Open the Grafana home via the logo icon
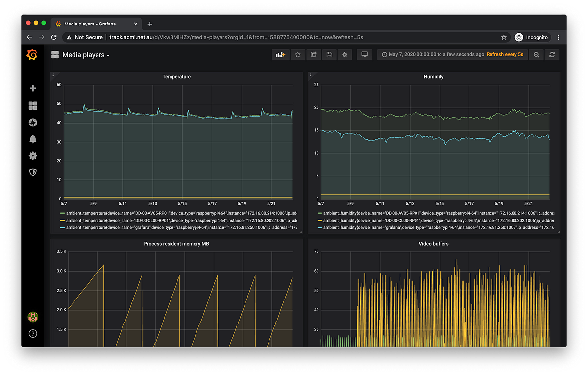Viewport: 588px width, 375px height. (32, 55)
